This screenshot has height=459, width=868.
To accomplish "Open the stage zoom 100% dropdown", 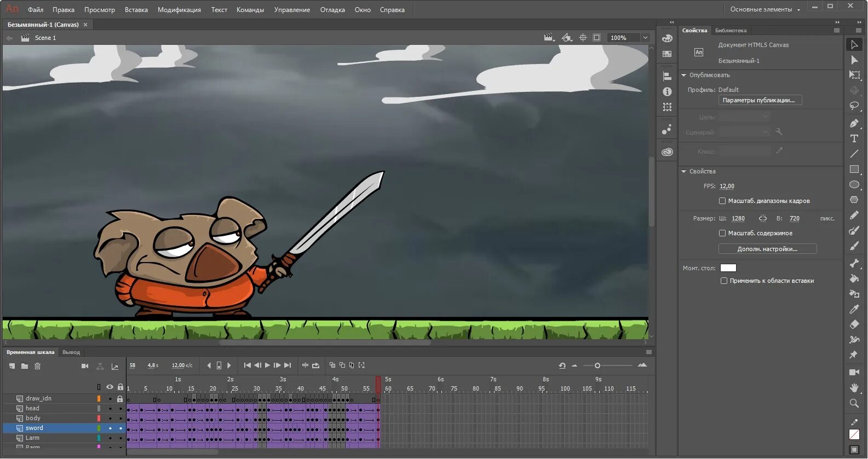I will coord(645,38).
